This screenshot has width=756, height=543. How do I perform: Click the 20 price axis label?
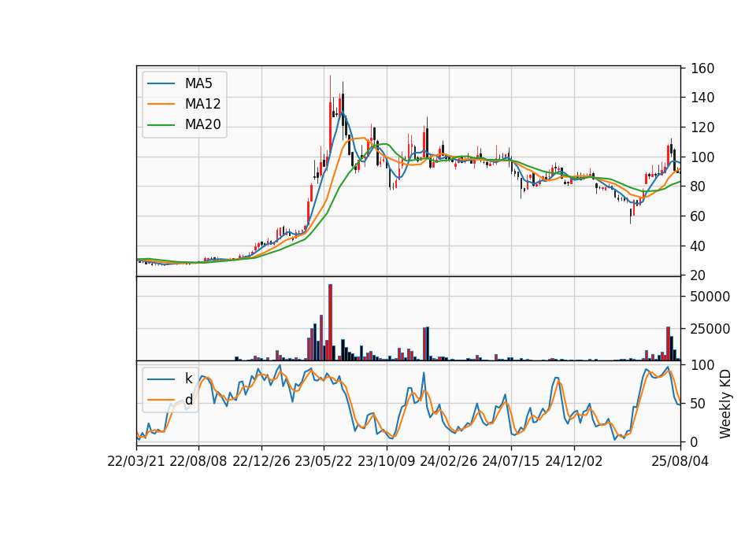699,275
